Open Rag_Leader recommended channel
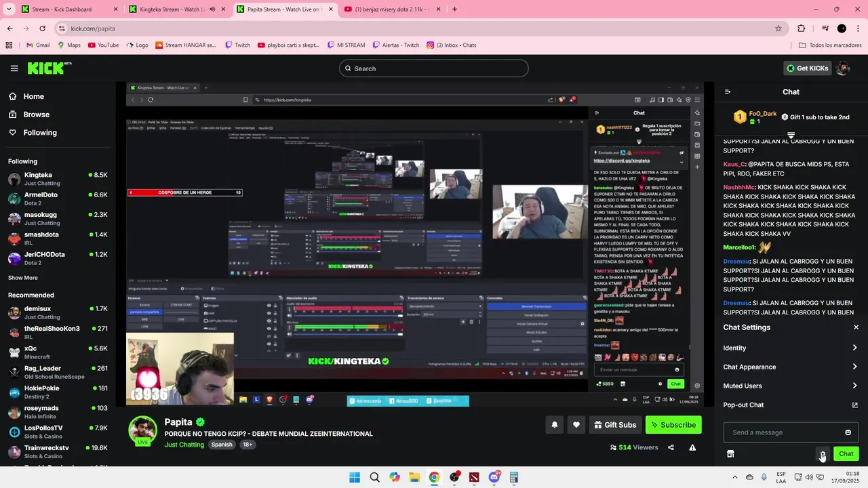The height and width of the screenshot is (488, 868). point(58,372)
